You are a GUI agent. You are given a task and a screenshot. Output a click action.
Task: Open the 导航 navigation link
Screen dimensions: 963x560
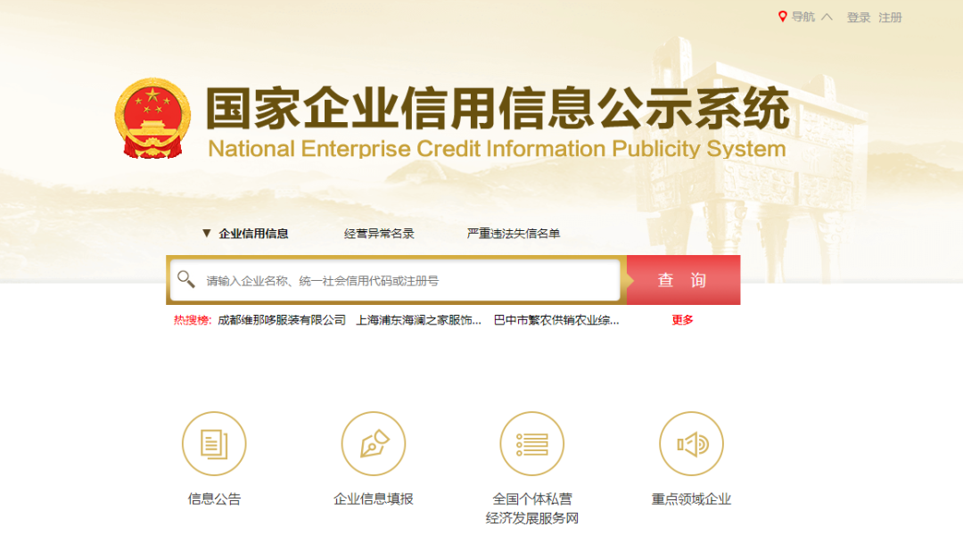[x=802, y=17]
